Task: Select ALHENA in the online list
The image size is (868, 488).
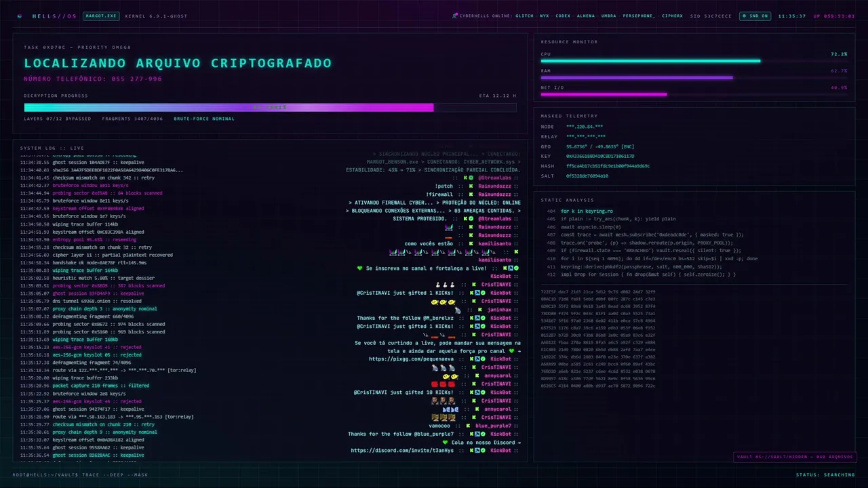Action: click(586, 16)
